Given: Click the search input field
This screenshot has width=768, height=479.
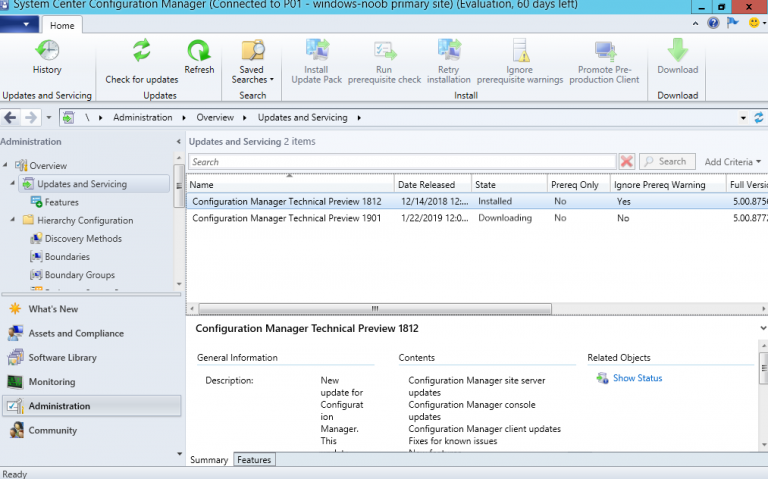Looking at the screenshot, I should pyautogui.click(x=400, y=162).
